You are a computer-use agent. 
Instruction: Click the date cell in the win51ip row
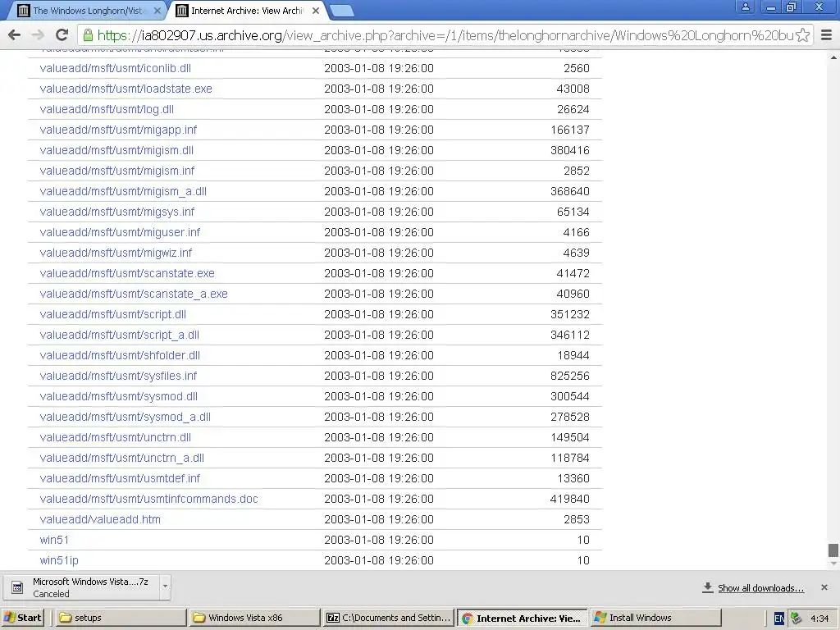(x=379, y=560)
